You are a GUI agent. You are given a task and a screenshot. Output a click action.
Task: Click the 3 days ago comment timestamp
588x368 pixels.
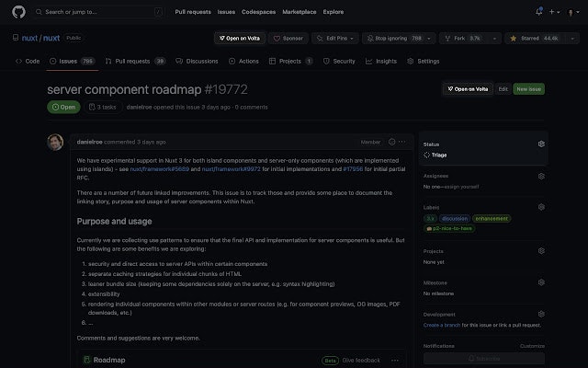coord(151,142)
